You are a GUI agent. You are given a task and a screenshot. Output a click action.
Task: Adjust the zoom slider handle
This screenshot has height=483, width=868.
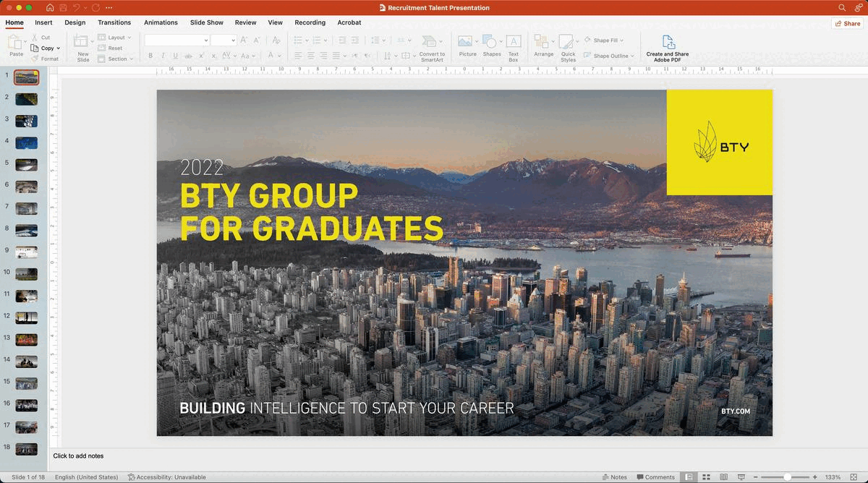pos(787,477)
